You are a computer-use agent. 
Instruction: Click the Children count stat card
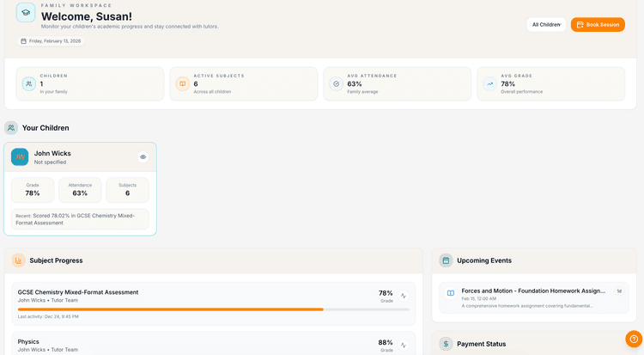point(90,84)
